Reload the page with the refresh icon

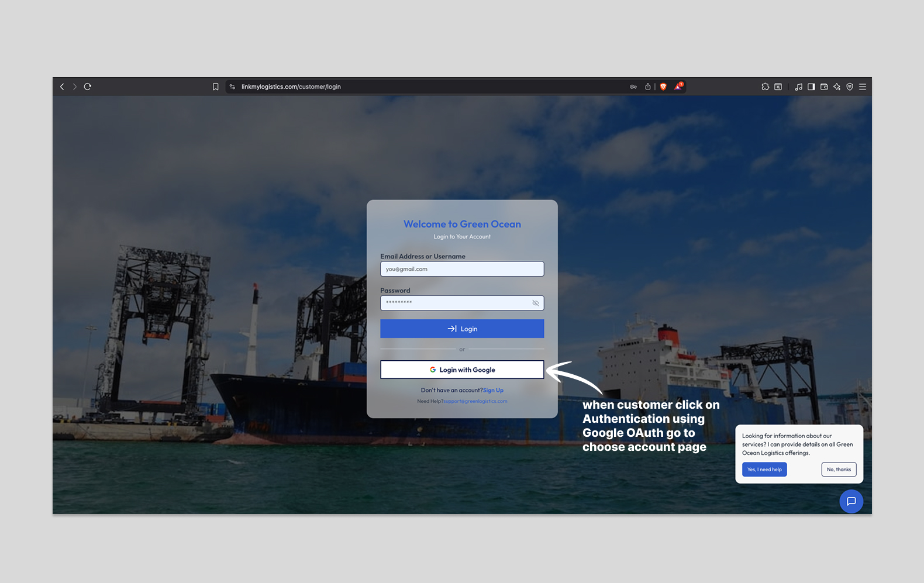coord(88,87)
